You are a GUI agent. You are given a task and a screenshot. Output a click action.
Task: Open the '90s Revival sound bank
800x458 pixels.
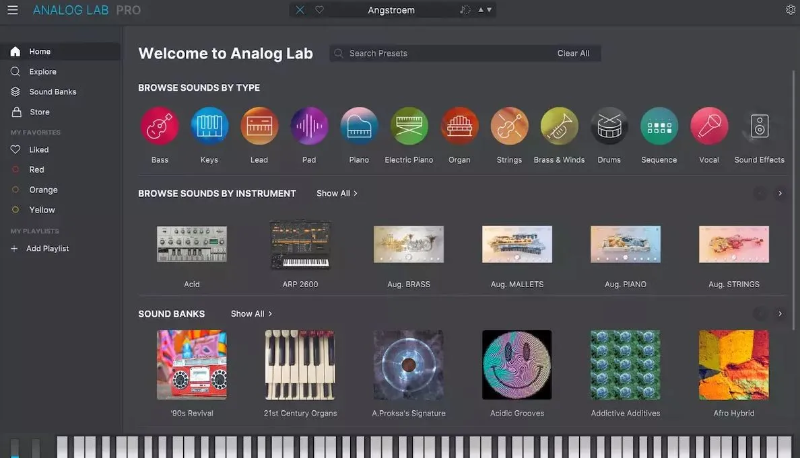pos(192,365)
